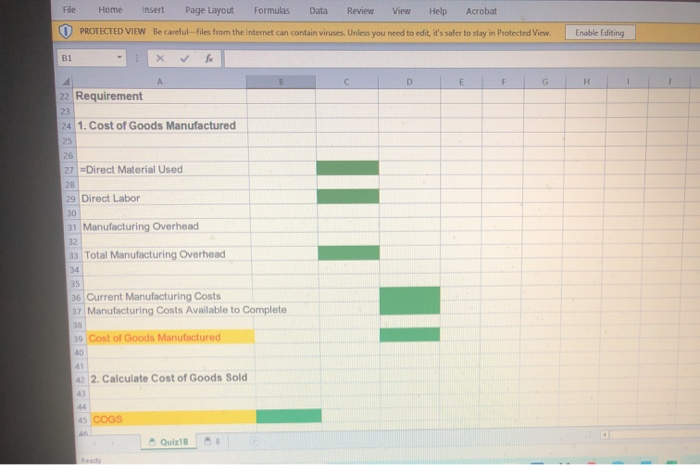Click the new sheet plus icon

click(x=254, y=441)
